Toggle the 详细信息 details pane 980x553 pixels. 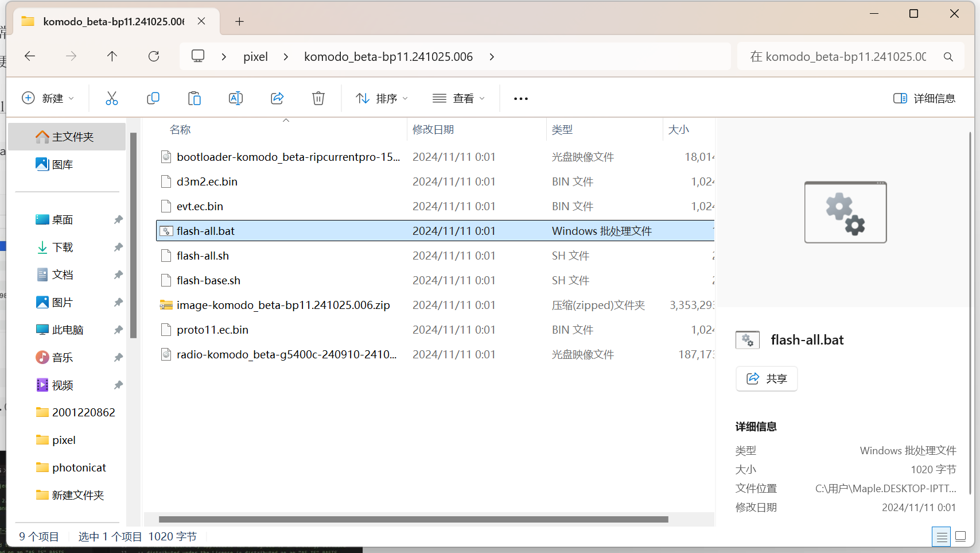(x=924, y=98)
